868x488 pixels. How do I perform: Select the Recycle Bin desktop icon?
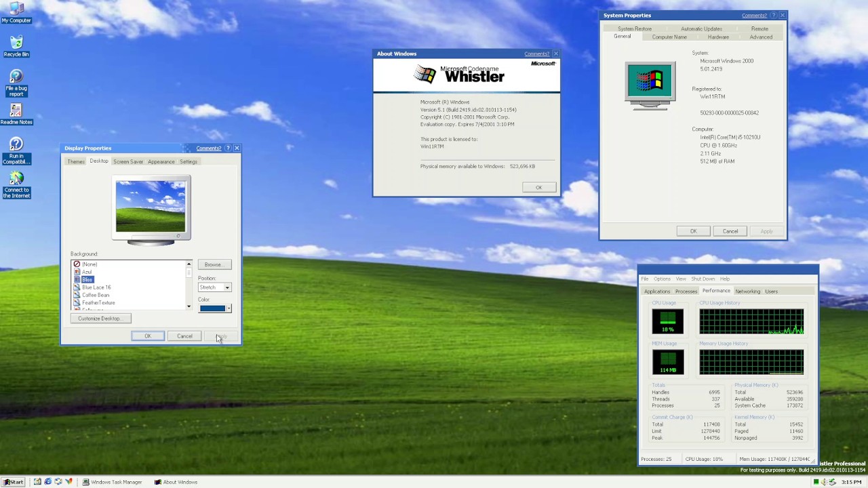click(16, 46)
